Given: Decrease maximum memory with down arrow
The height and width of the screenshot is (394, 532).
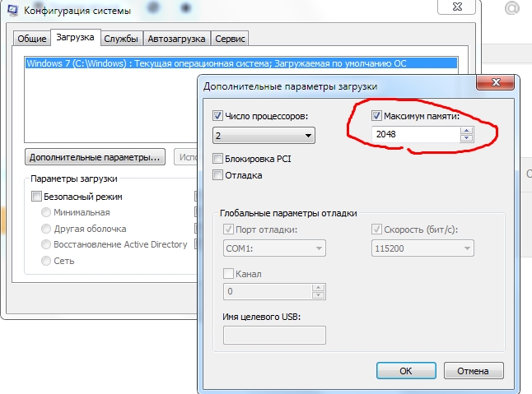Looking at the screenshot, I should click(466, 138).
